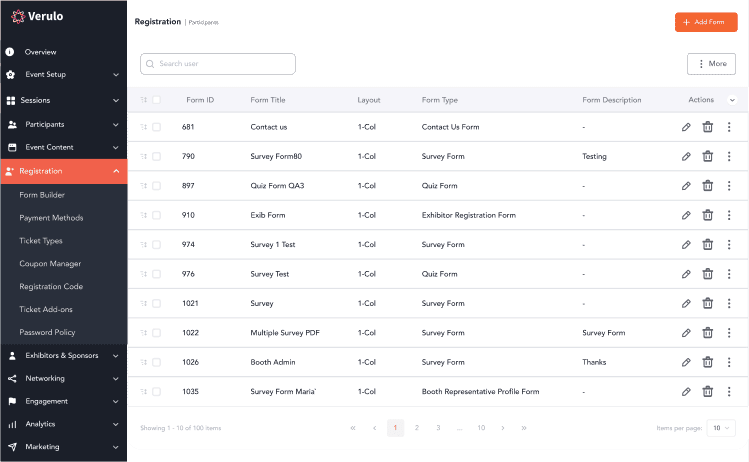
Task: Open the items per page dropdown
Action: [x=720, y=428]
